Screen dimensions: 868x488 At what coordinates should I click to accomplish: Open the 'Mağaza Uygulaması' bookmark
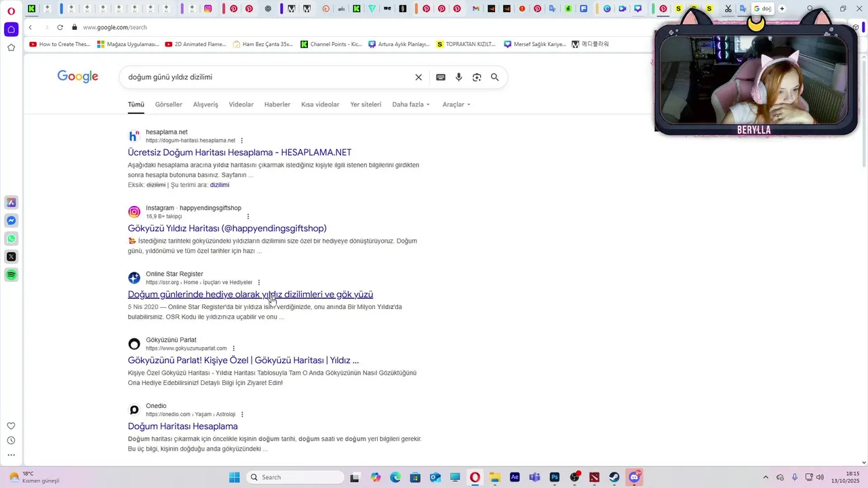(x=127, y=44)
